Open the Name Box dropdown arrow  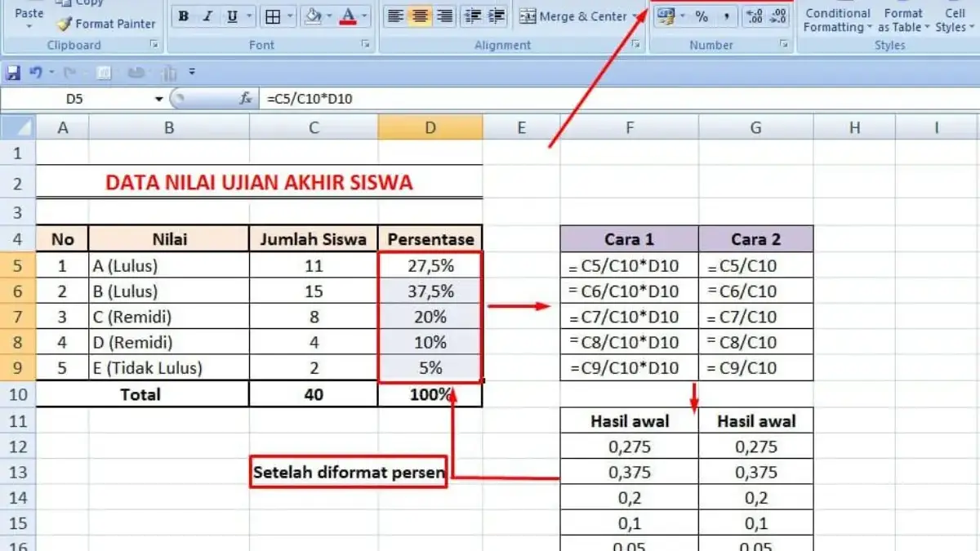pos(159,99)
